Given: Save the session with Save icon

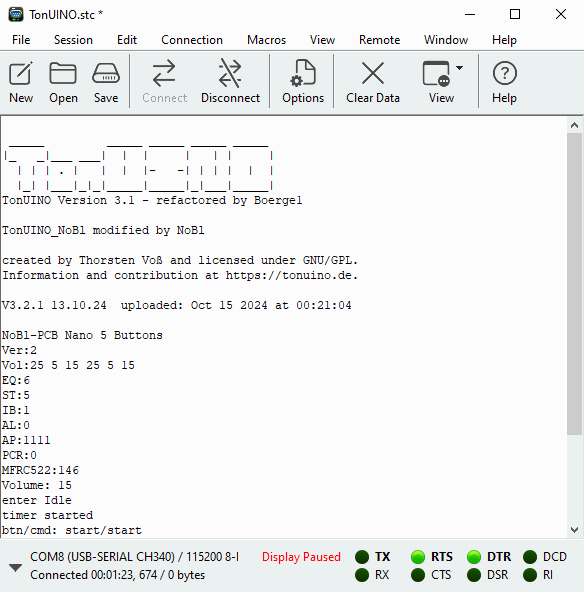Looking at the screenshot, I should 106,82.
